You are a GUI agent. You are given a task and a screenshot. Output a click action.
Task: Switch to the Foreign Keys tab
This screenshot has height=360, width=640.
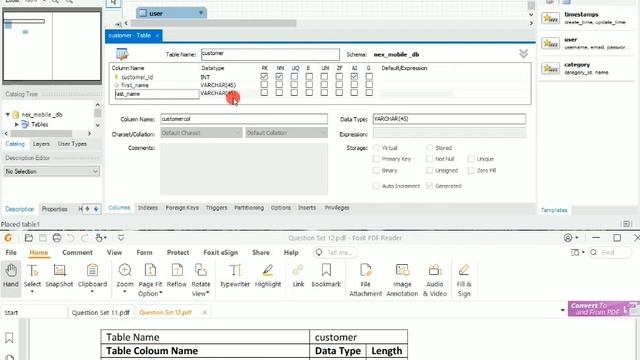click(182, 208)
